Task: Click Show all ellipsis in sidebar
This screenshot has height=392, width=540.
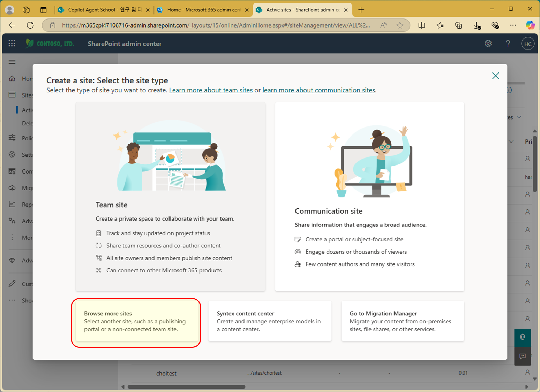Action: click(12, 300)
